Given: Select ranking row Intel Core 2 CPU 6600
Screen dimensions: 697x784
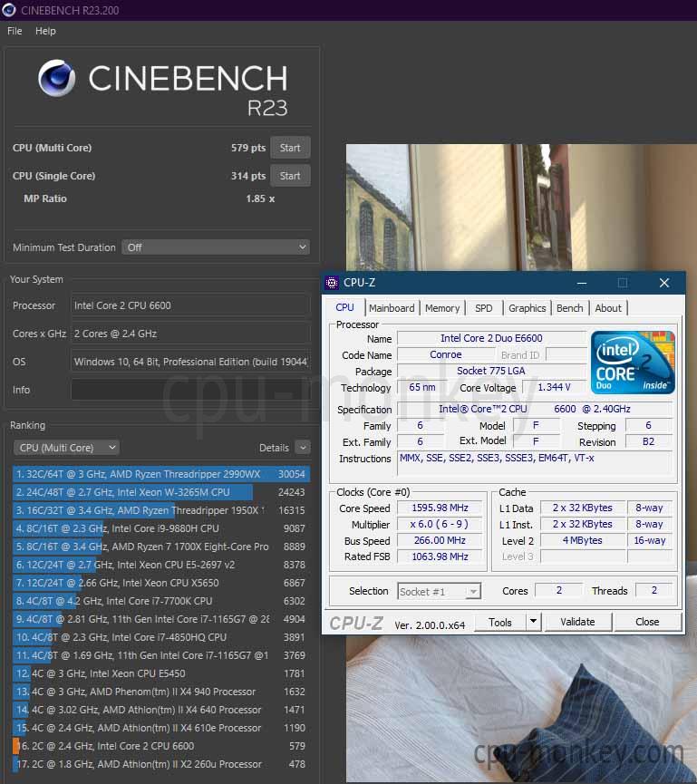Looking at the screenshot, I should click(161, 746).
